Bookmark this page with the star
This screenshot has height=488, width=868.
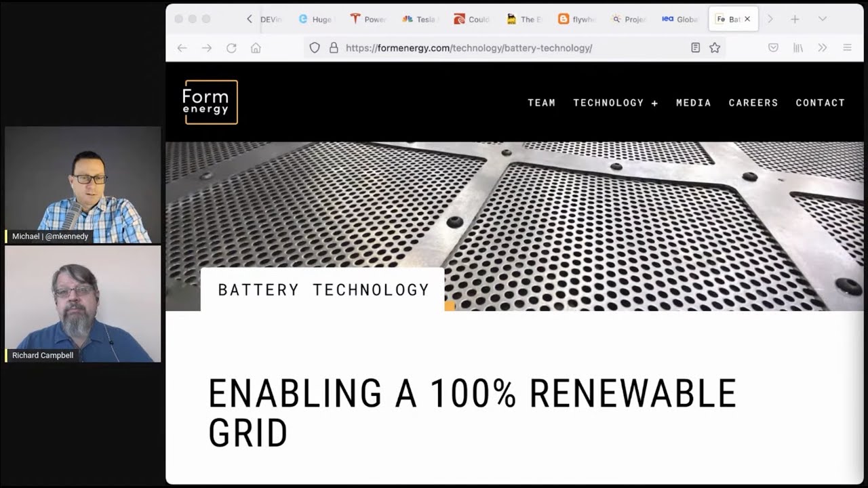click(x=715, y=48)
